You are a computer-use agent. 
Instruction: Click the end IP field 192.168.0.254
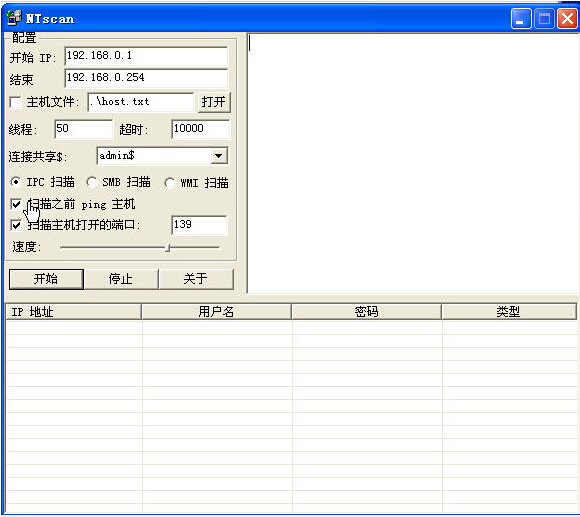tap(146, 78)
